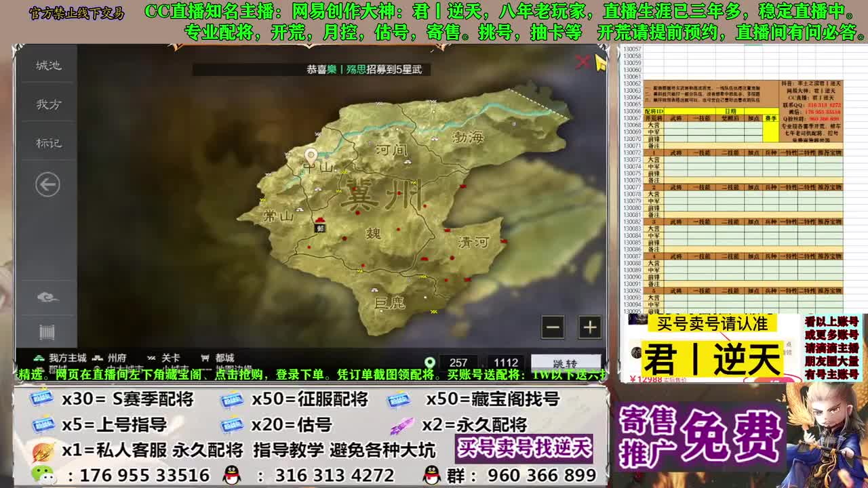This screenshot has width=868, height=488.
Task: Focus the coordinate field showing 257
Action: pos(458,363)
